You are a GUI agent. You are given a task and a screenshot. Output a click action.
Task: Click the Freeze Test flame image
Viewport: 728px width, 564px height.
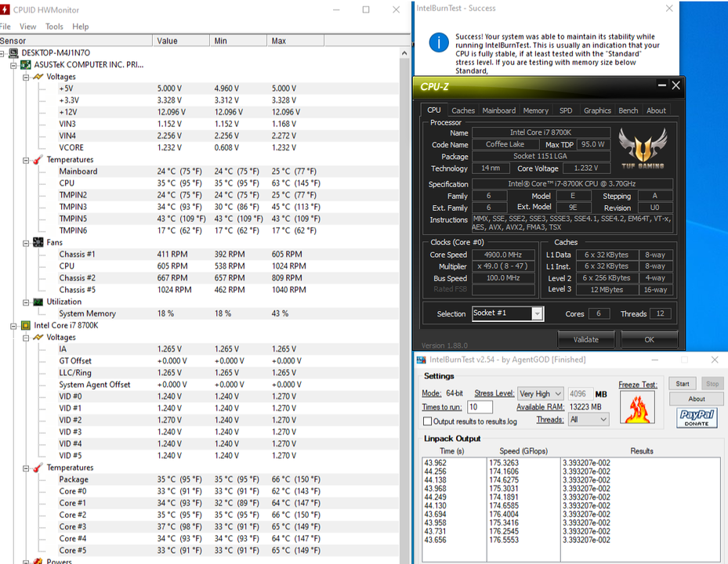pyautogui.click(x=637, y=407)
